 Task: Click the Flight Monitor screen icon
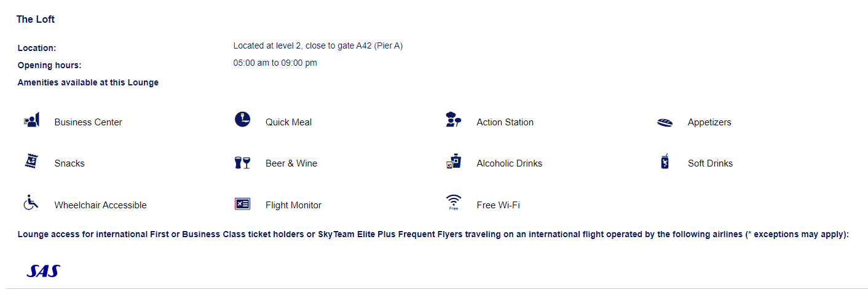tap(242, 204)
